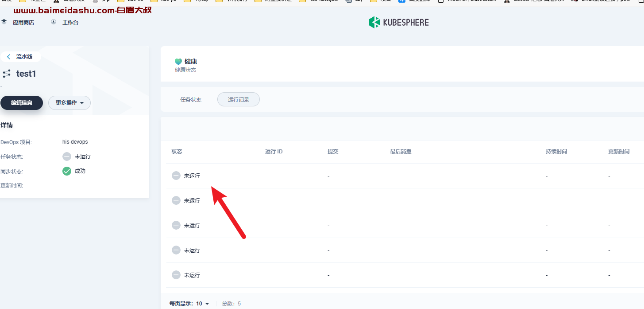Click the gray 未运行 icon beside 任务状态

coord(67,156)
